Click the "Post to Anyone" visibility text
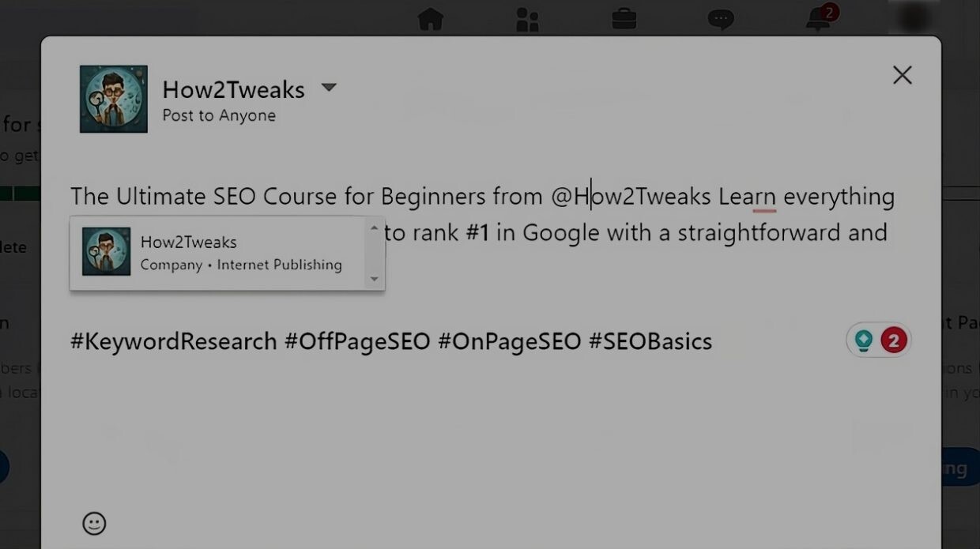This screenshot has width=980, height=549. coord(219,115)
